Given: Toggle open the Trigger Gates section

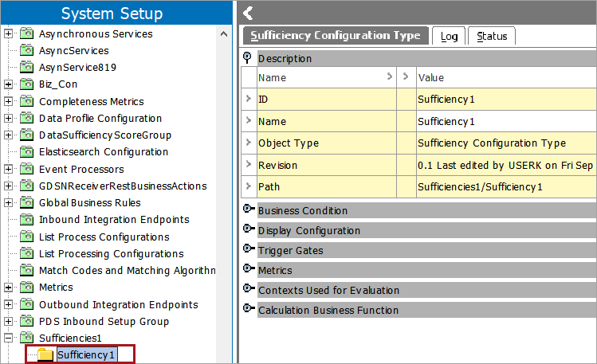Looking at the screenshot, I should 248,249.
